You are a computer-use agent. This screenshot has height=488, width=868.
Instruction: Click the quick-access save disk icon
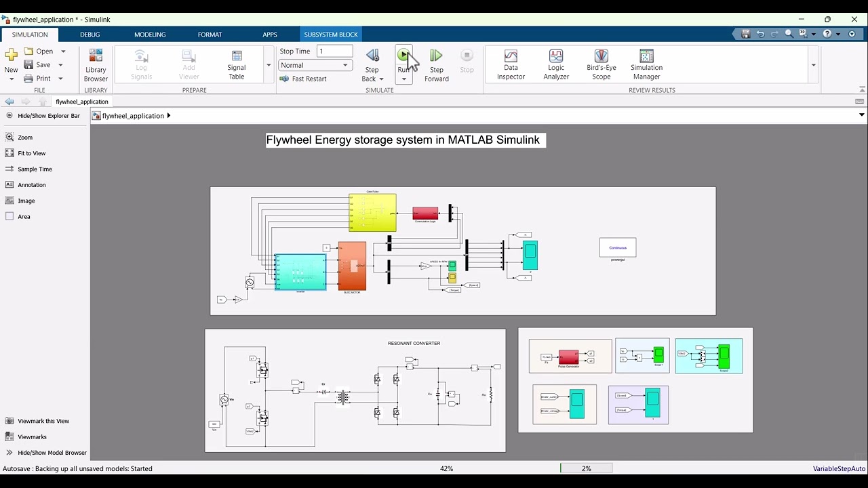(x=746, y=34)
